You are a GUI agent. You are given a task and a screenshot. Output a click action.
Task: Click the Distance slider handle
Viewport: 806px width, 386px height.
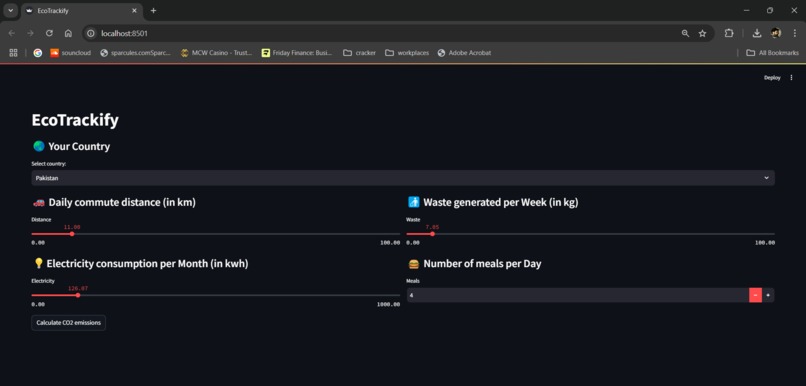(72, 234)
